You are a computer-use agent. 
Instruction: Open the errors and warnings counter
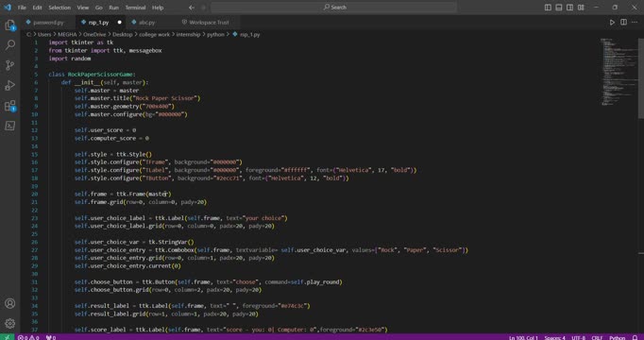pos(28,337)
